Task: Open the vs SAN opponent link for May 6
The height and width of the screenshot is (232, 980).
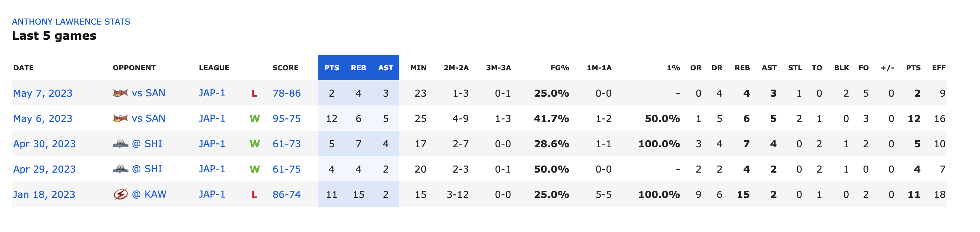Action: [x=148, y=118]
